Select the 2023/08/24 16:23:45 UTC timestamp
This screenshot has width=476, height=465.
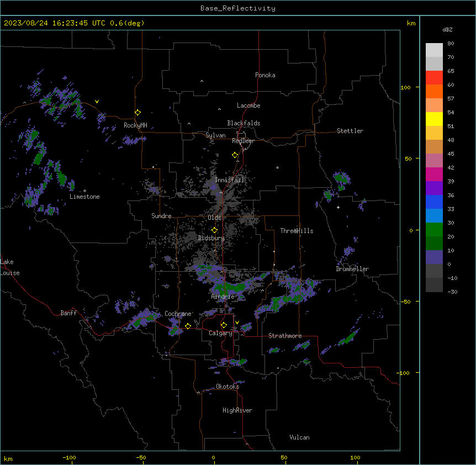click(55, 23)
